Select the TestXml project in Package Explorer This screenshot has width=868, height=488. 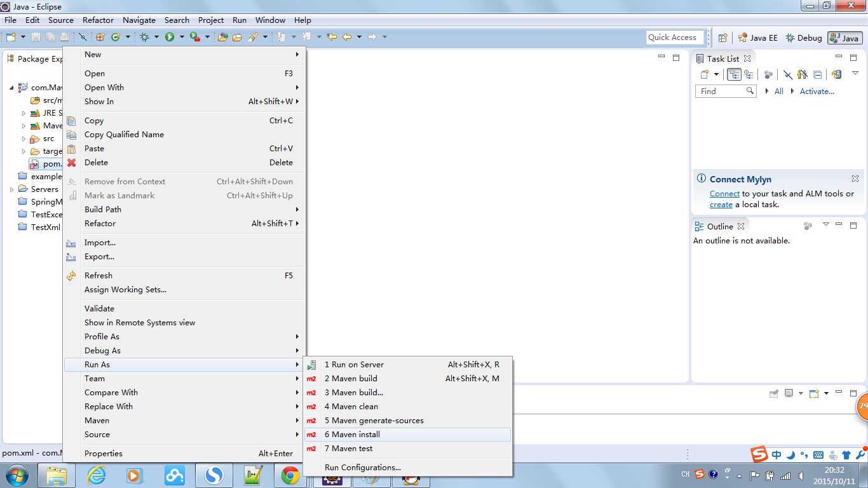point(39,227)
